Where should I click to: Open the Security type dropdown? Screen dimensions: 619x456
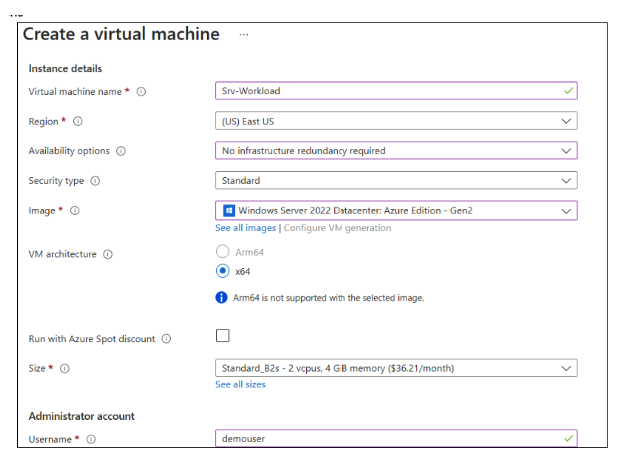point(396,181)
